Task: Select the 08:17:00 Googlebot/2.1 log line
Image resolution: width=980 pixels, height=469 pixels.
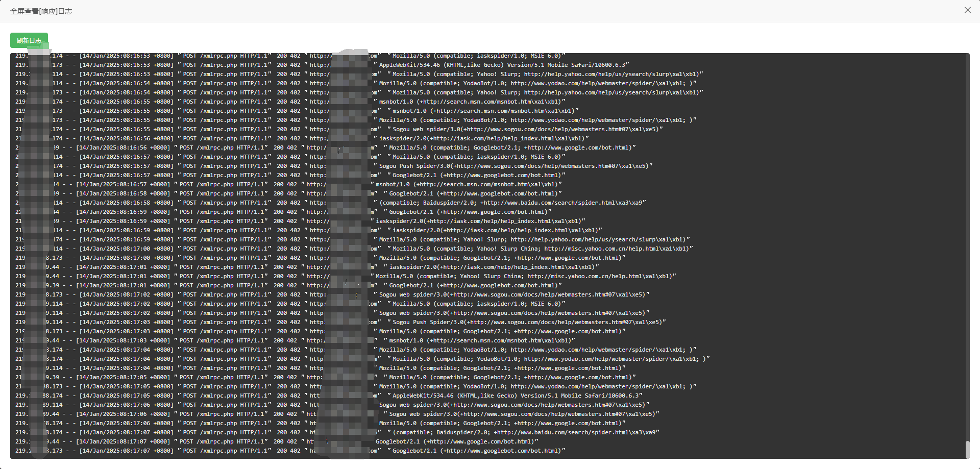Action: tap(321, 258)
